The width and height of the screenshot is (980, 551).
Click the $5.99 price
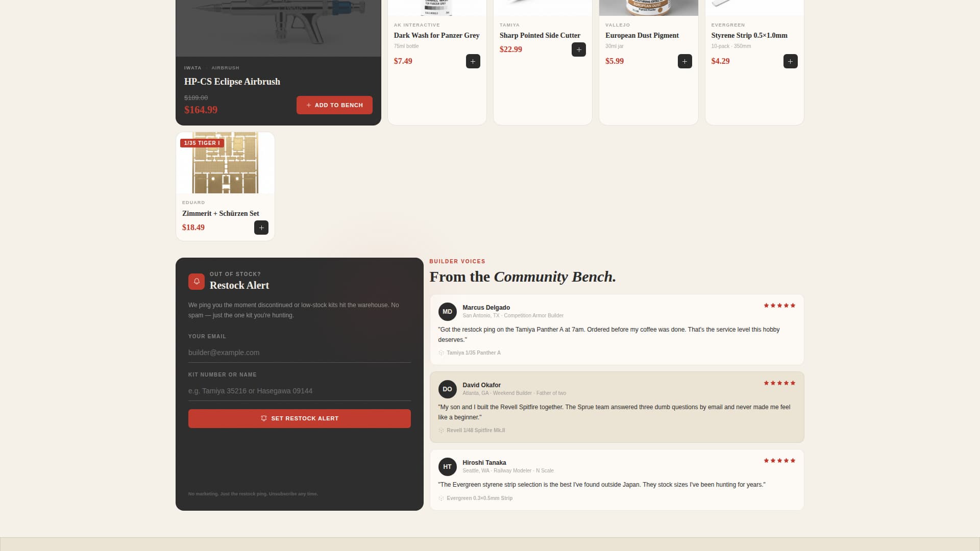(615, 61)
